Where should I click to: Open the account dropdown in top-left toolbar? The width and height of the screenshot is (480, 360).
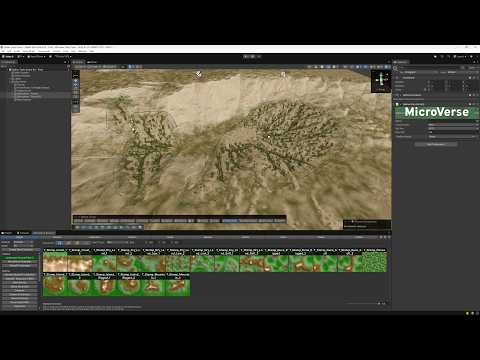21,57
